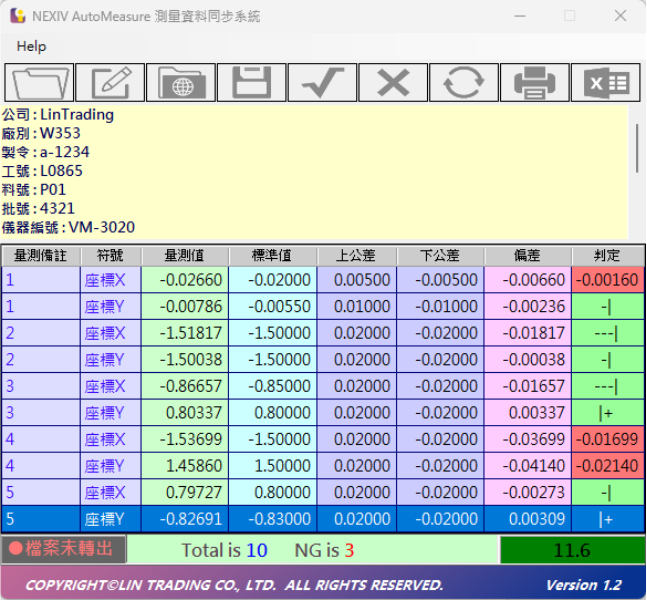The image size is (647, 600).
Task: Open the network folder globe icon
Action: (x=181, y=83)
